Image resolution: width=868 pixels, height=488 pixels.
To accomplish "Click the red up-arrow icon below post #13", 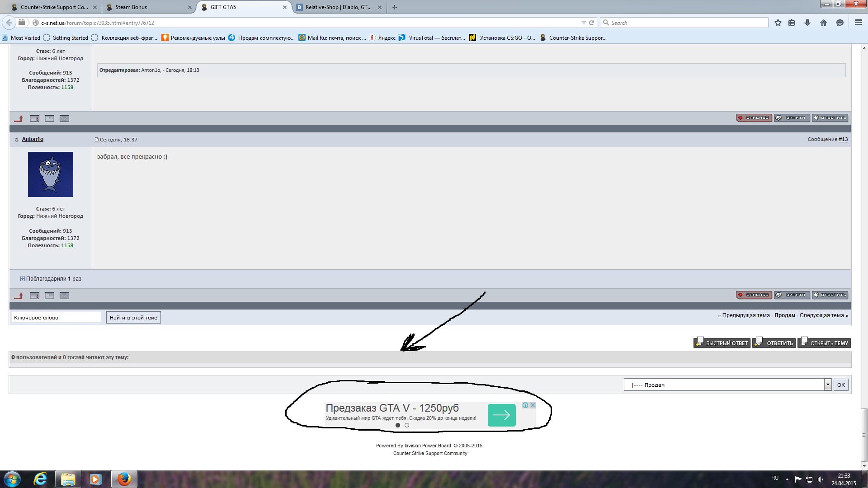I will pos(19,296).
